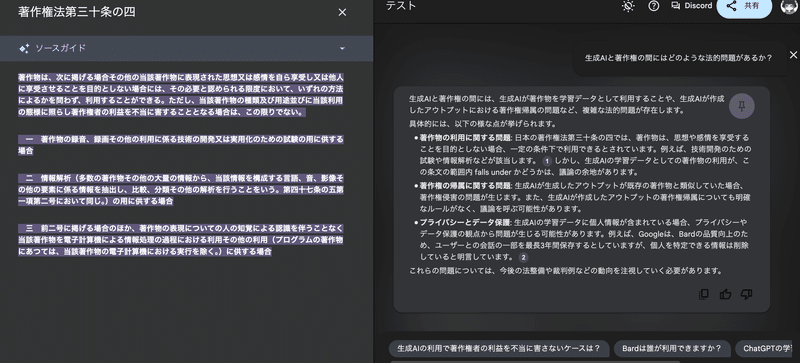Click highlighted paragraph starting 二 情報解析

(181, 189)
